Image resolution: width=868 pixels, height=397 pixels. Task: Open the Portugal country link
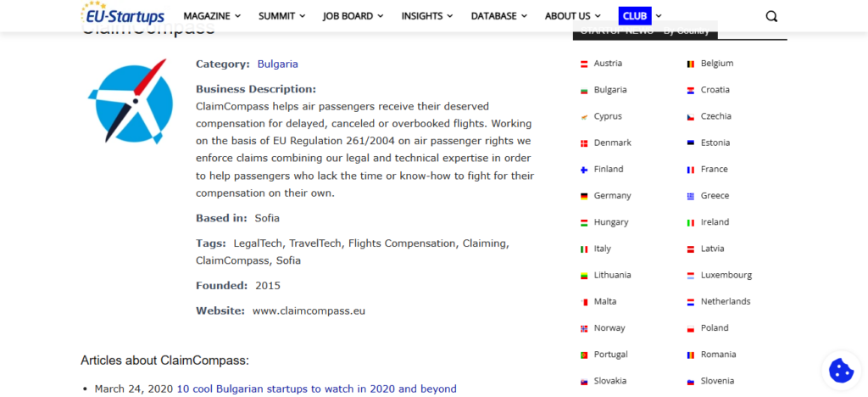tap(610, 355)
